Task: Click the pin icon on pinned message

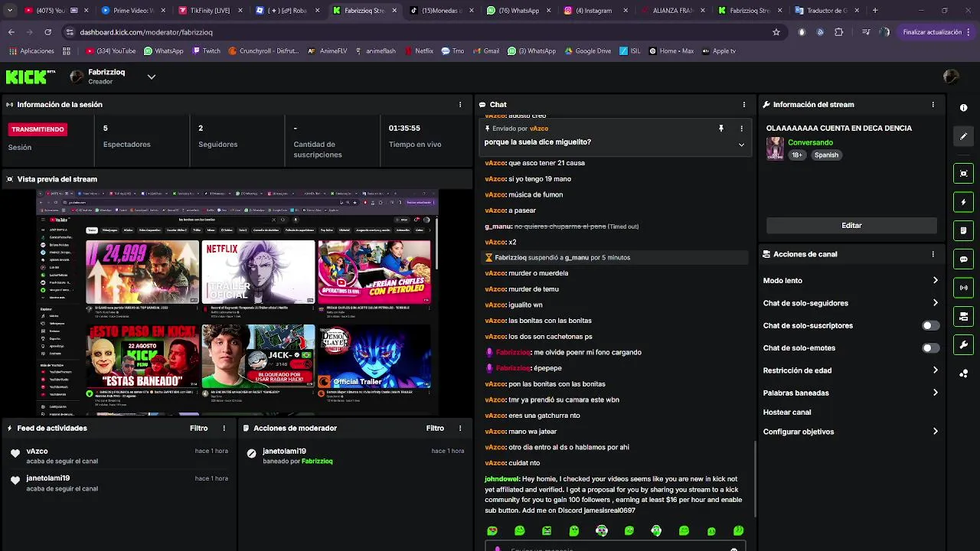Action: pyautogui.click(x=720, y=129)
